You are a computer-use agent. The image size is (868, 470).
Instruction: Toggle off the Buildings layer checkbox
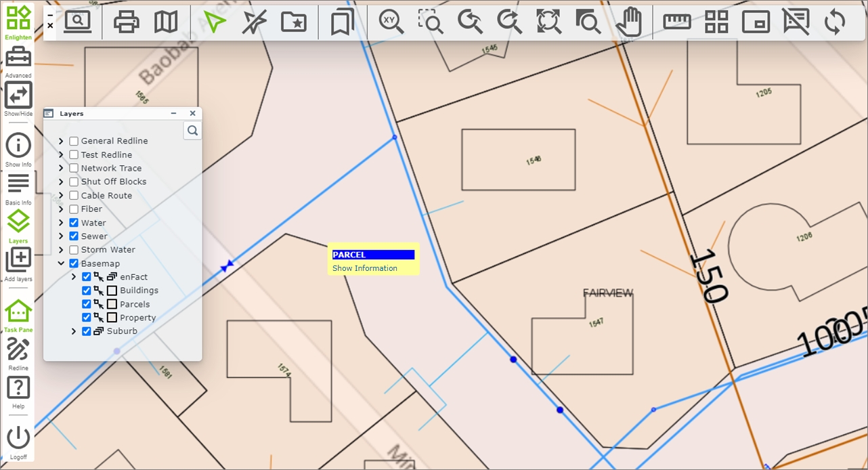(86, 291)
